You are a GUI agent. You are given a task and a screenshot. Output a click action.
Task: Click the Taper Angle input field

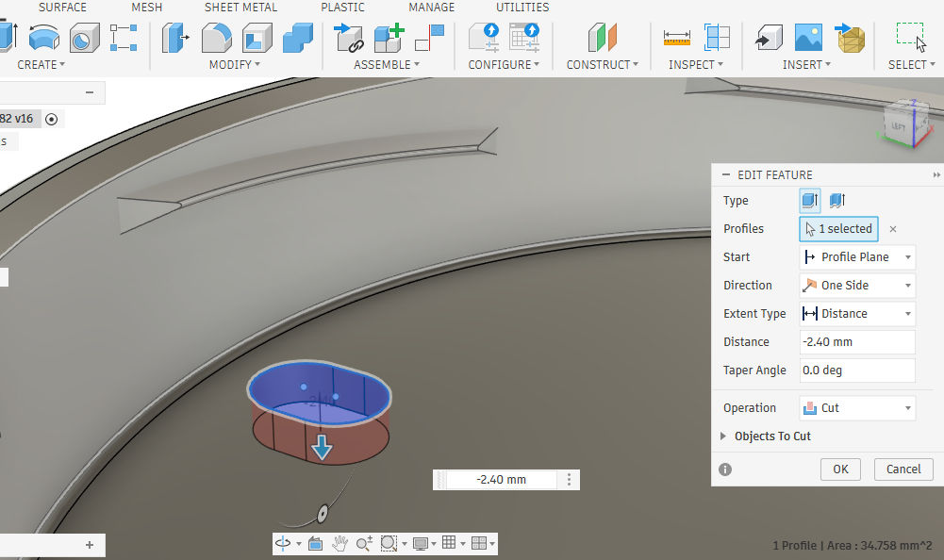pos(856,371)
